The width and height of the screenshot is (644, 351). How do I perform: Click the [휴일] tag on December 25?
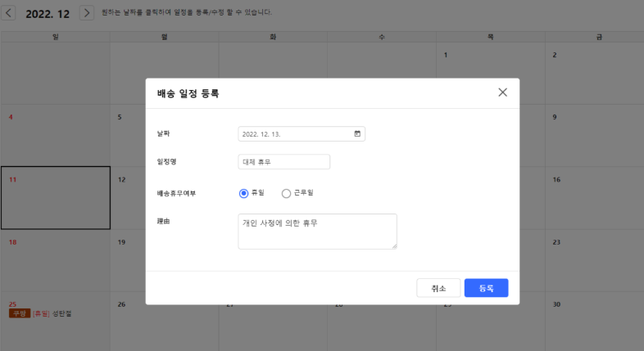pyautogui.click(x=41, y=313)
